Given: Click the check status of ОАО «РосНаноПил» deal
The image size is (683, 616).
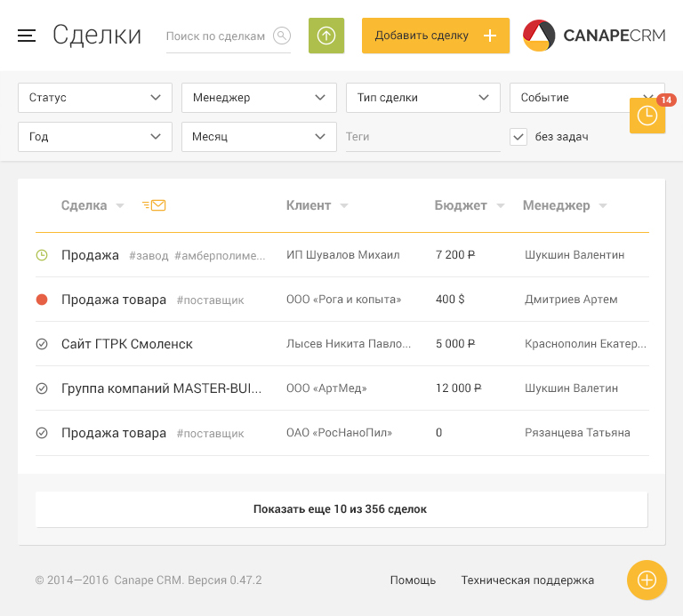Looking at the screenshot, I should coord(42,433).
